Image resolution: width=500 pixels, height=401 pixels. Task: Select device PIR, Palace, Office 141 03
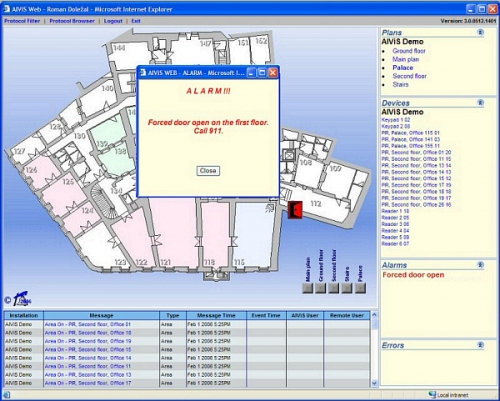tap(411, 139)
